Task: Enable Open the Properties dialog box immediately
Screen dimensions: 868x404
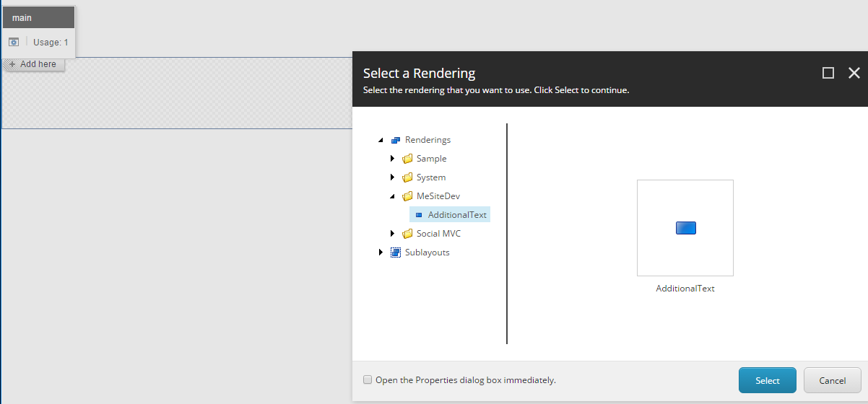Action: click(x=368, y=379)
